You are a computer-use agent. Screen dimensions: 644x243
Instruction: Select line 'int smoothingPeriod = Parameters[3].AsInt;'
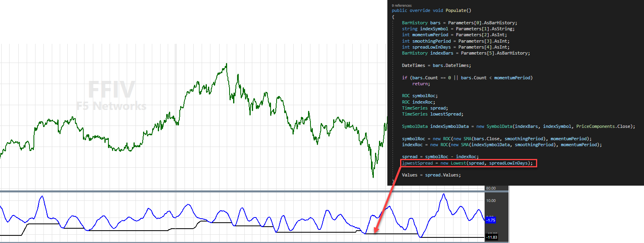click(x=456, y=41)
